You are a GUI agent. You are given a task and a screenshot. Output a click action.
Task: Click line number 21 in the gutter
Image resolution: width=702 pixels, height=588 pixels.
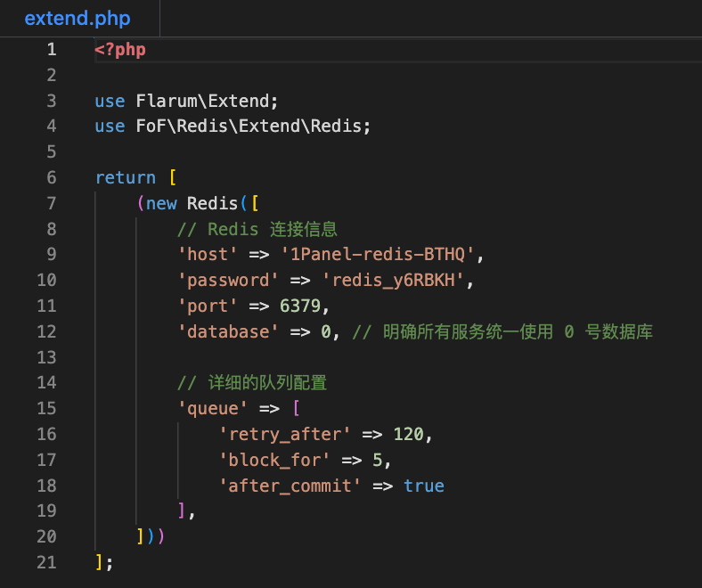(x=46, y=563)
